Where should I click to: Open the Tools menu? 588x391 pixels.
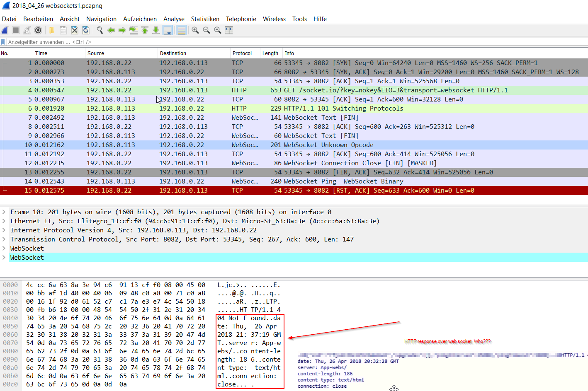(299, 19)
